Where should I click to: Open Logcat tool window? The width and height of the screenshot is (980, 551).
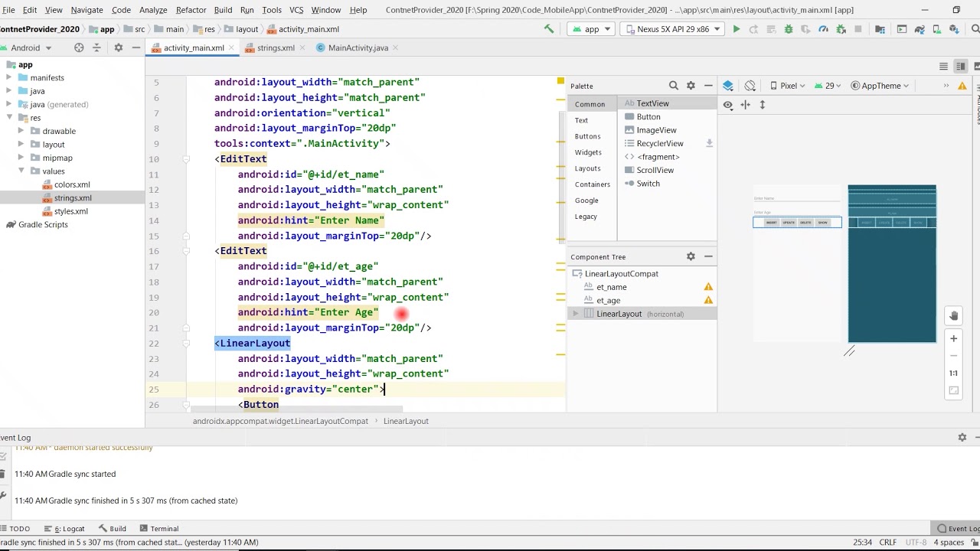pos(64,529)
